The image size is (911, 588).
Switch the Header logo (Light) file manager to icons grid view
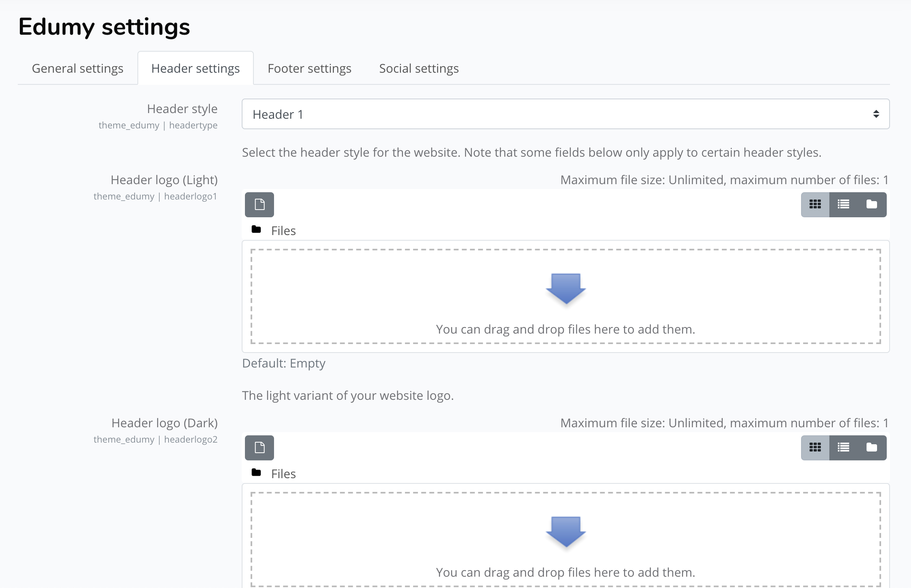click(815, 205)
